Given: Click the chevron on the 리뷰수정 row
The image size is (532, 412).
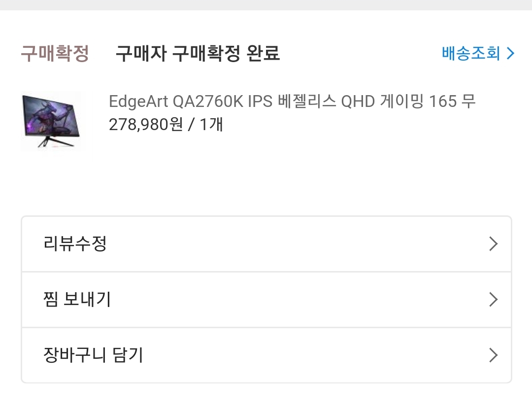Looking at the screenshot, I should [x=493, y=244].
